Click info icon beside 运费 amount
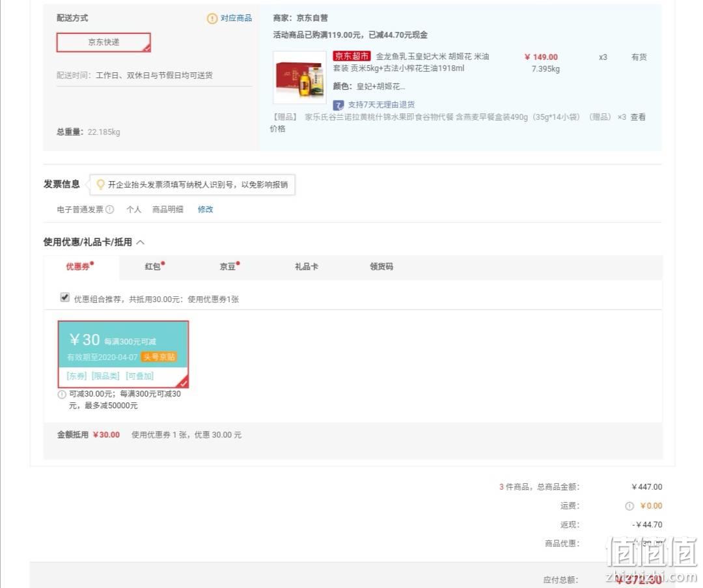The image size is (703, 588). (x=629, y=507)
